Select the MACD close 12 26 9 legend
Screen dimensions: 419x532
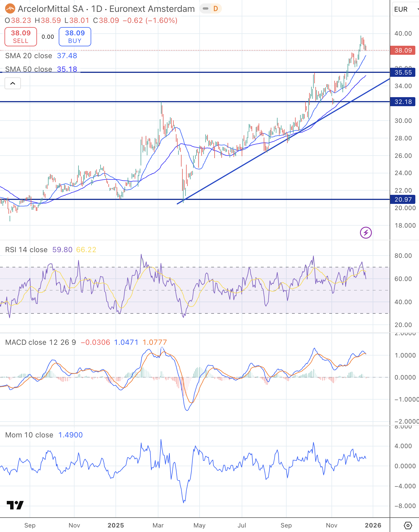click(40, 342)
